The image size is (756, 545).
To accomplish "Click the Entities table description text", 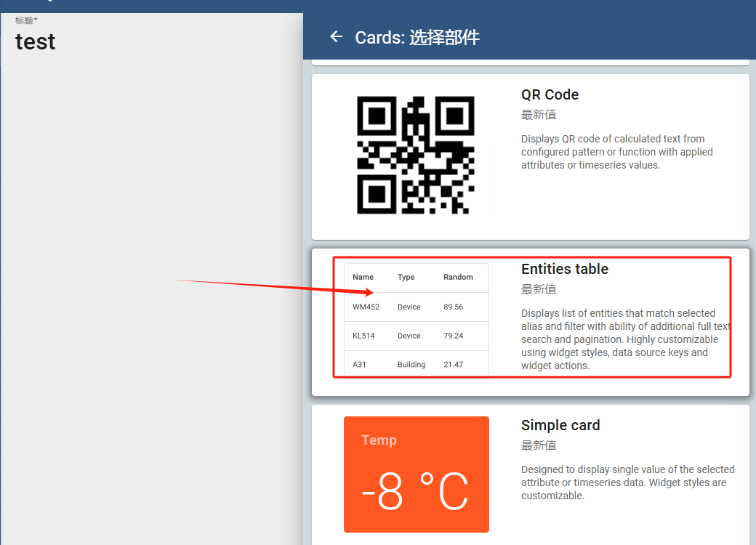I will tap(625, 339).
